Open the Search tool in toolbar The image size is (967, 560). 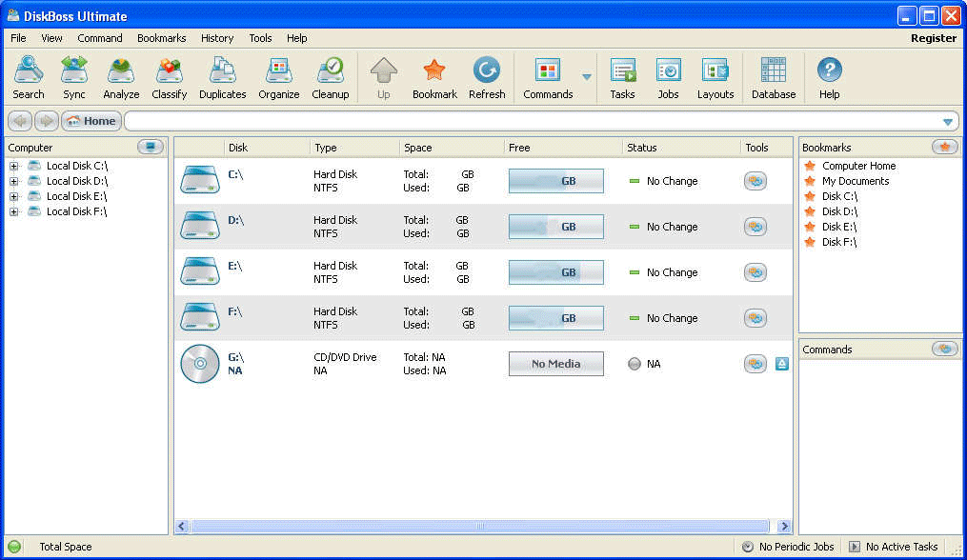click(x=29, y=78)
